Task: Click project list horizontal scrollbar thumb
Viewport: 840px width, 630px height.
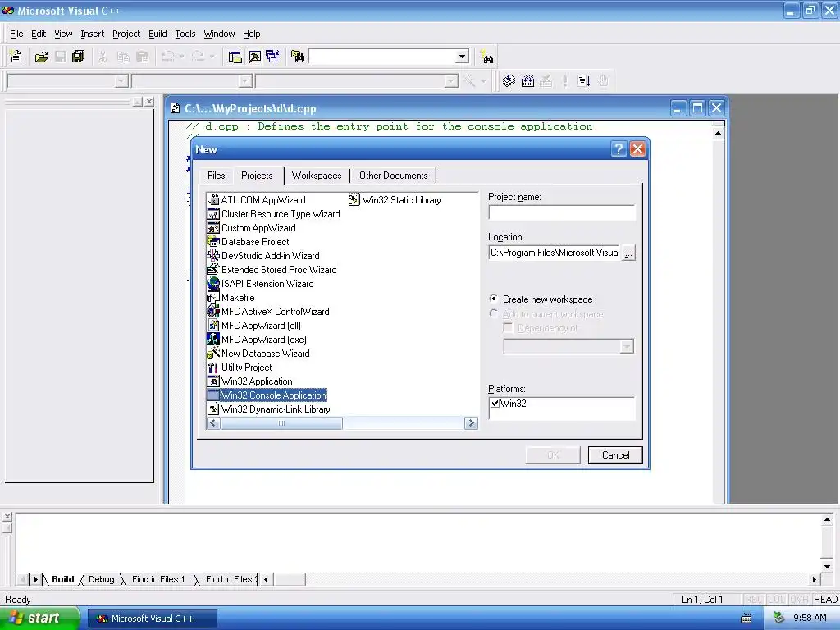Action: pos(282,423)
